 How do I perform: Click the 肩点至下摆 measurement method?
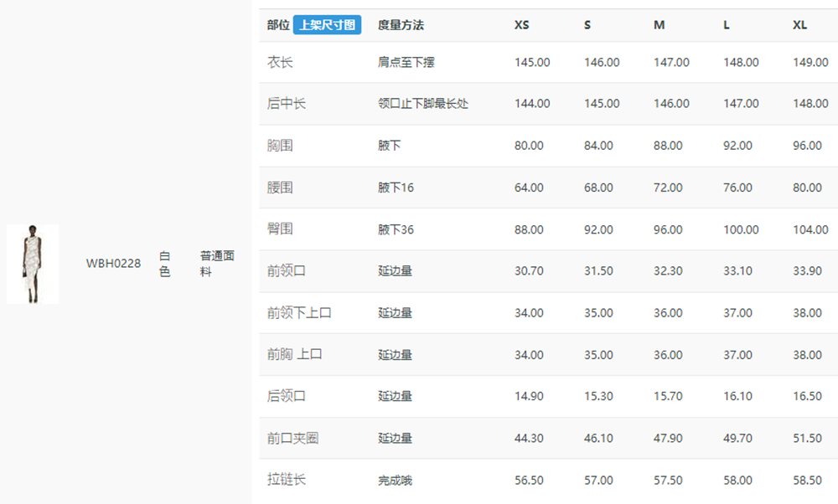[x=406, y=63]
